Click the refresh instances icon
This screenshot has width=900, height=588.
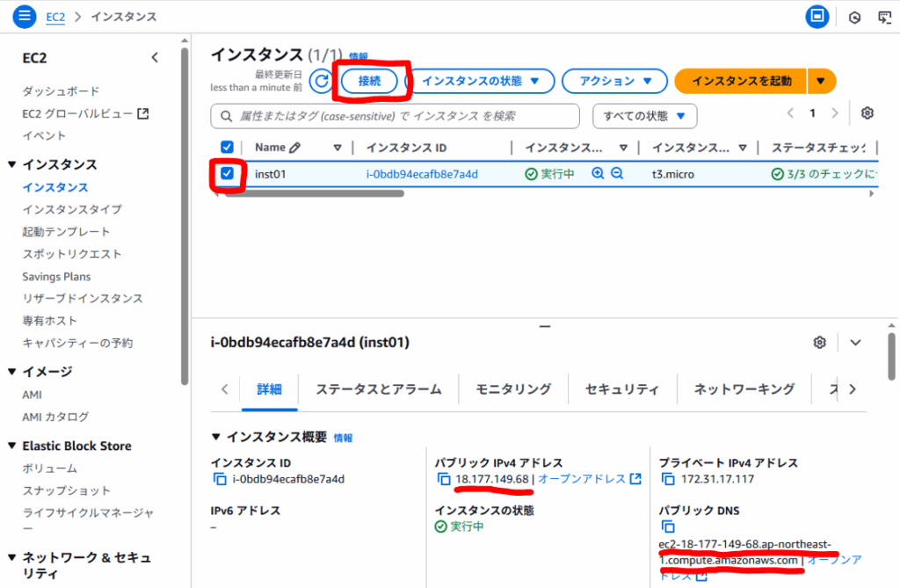[322, 81]
